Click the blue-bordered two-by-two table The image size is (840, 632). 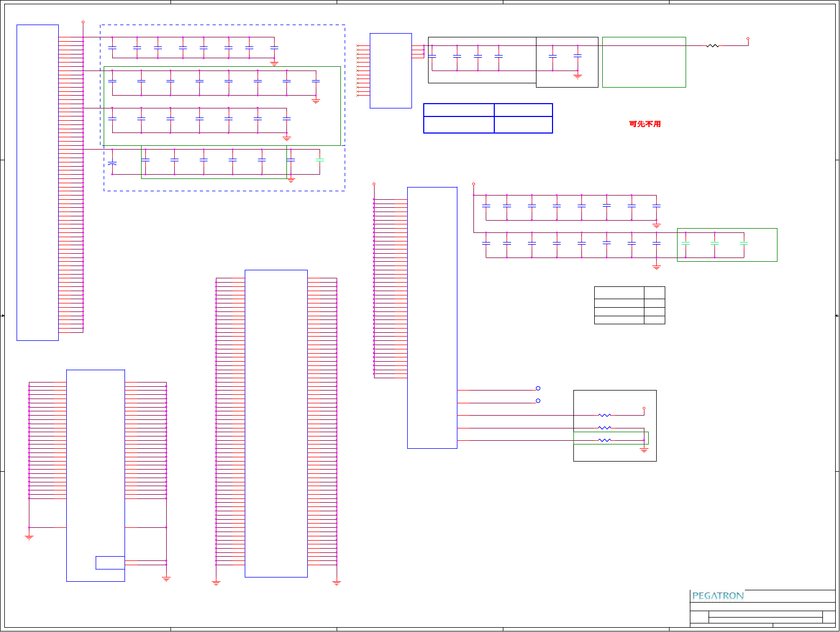point(488,118)
